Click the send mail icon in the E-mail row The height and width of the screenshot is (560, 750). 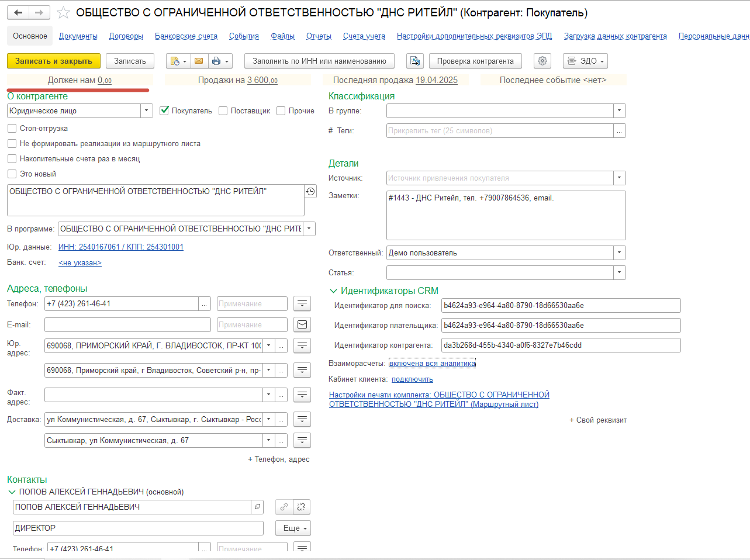302,324
